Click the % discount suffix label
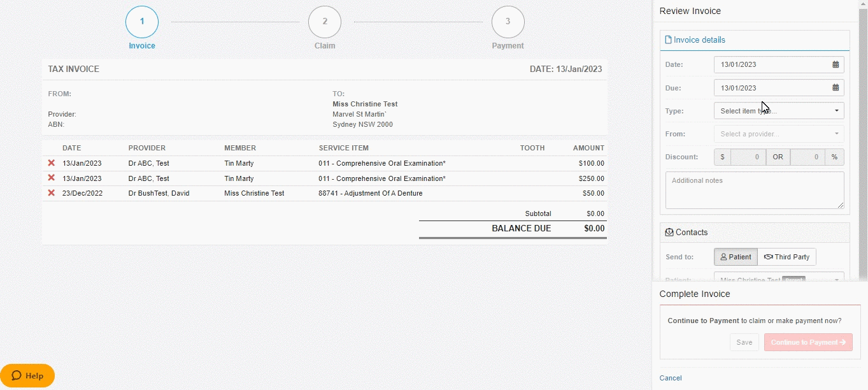This screenshot has width=868, height=390. point(834,157)
